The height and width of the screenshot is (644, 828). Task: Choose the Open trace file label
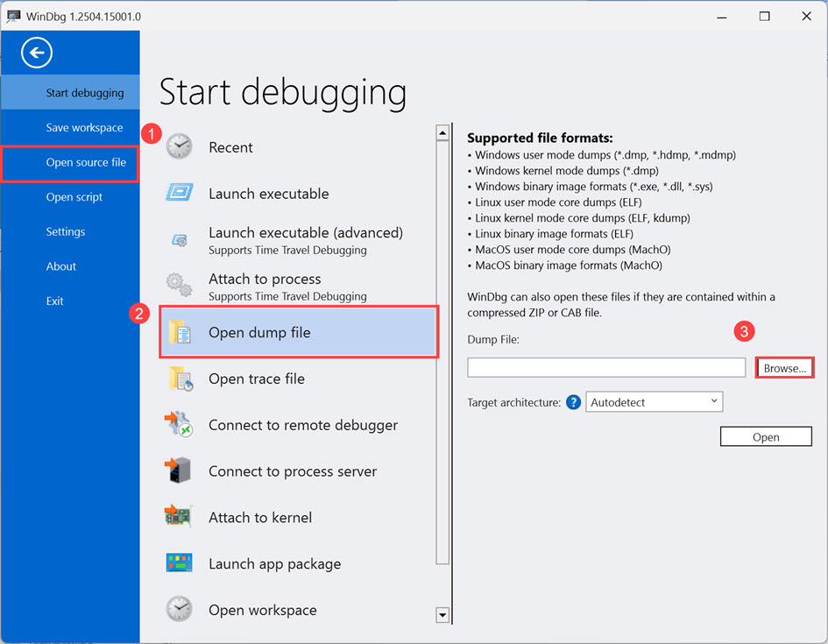pyautogui.click(x=257, y=379)
